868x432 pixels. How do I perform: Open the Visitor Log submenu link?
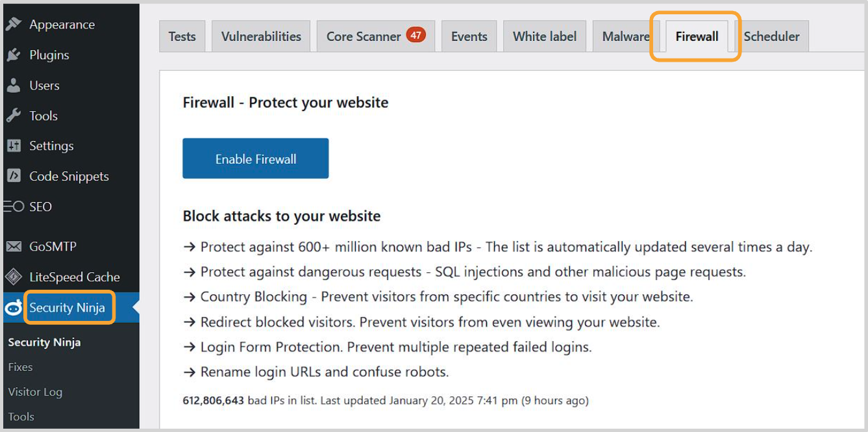pos(35,392)
